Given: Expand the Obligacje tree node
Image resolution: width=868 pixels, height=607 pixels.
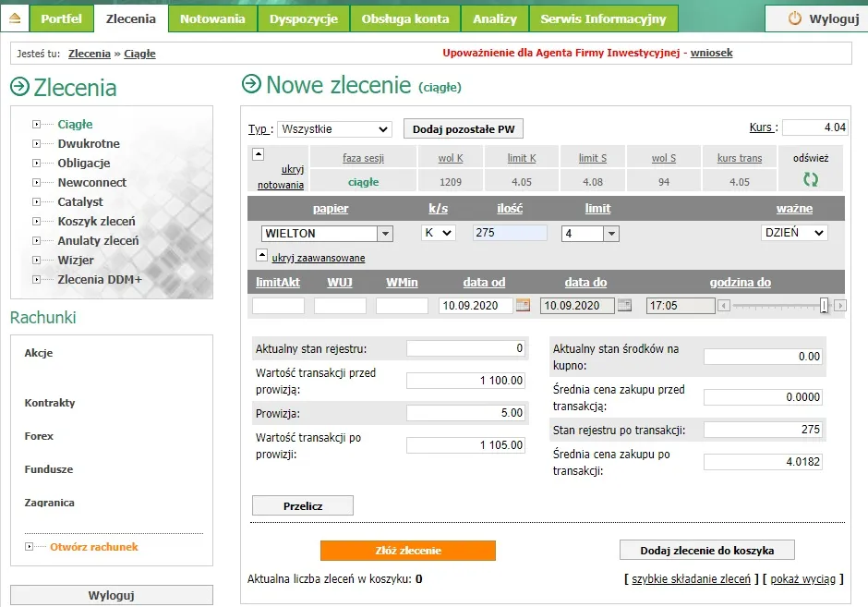Looking at the screenshot, I should click(x=36, y=164).
